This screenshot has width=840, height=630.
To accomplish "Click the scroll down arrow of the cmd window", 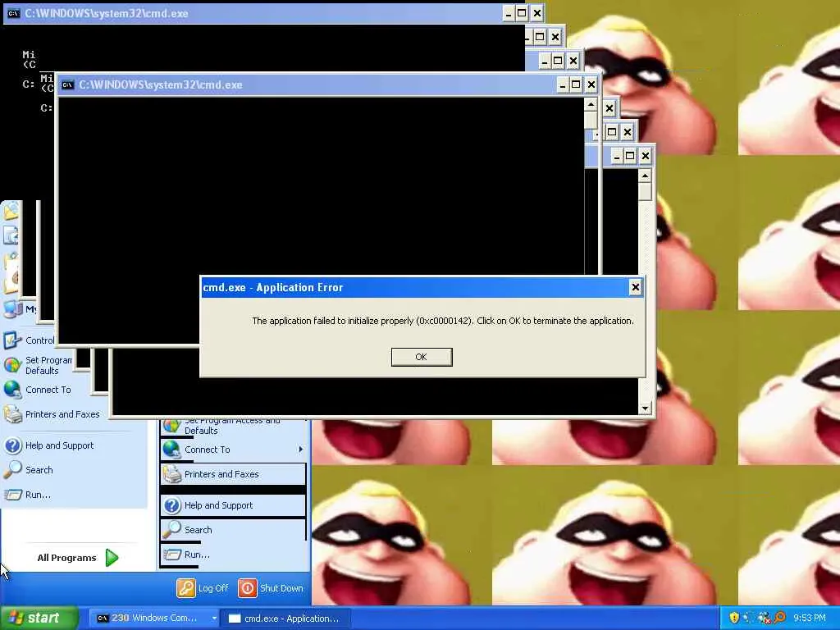I will click(x=645, y=409).
